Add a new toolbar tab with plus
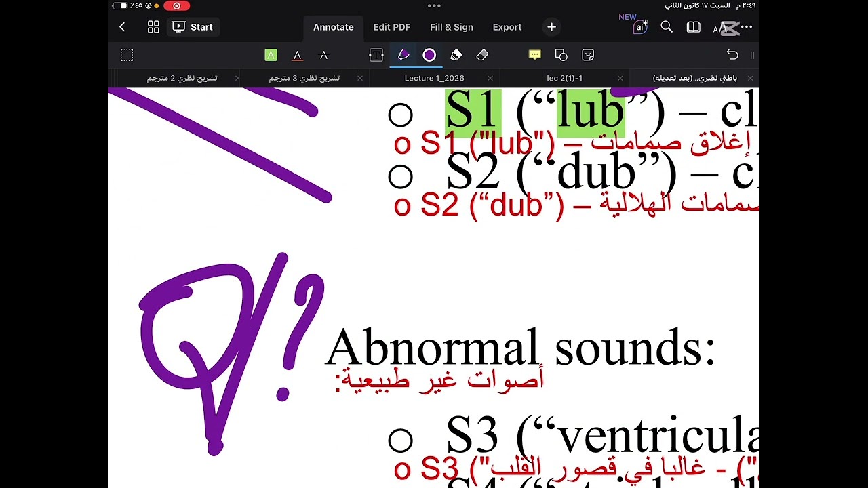Viewport: 868px width, 488px height. coord(551,27)
